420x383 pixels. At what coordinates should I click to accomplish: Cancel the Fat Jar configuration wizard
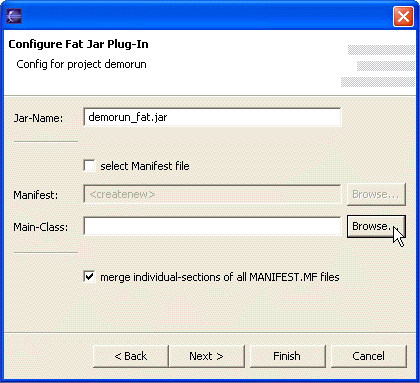(x=368, y=356)
